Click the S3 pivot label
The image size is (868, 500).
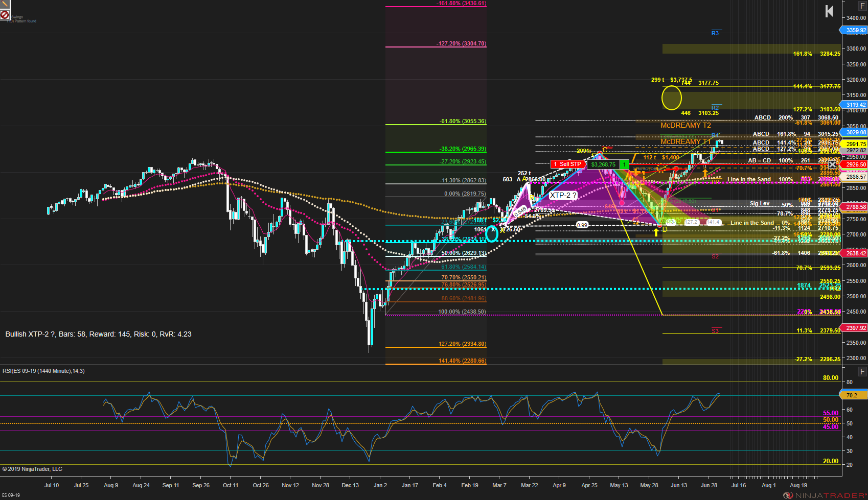point(715,331)
